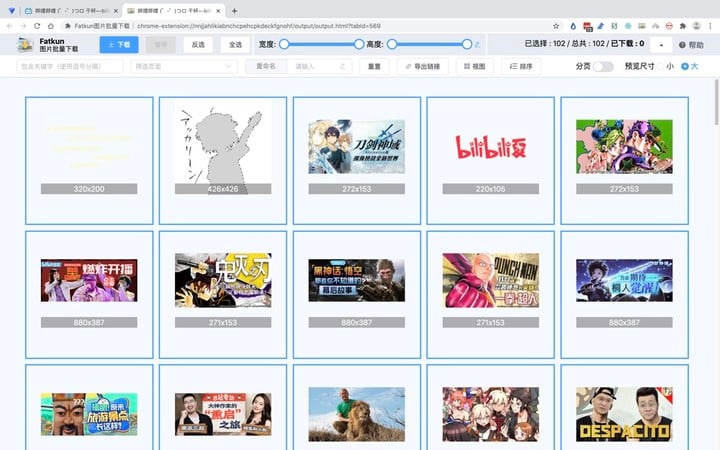720x450 pixels.
Task: Toggle the 分页 pagination switch
Action: (x=602, y=67)
